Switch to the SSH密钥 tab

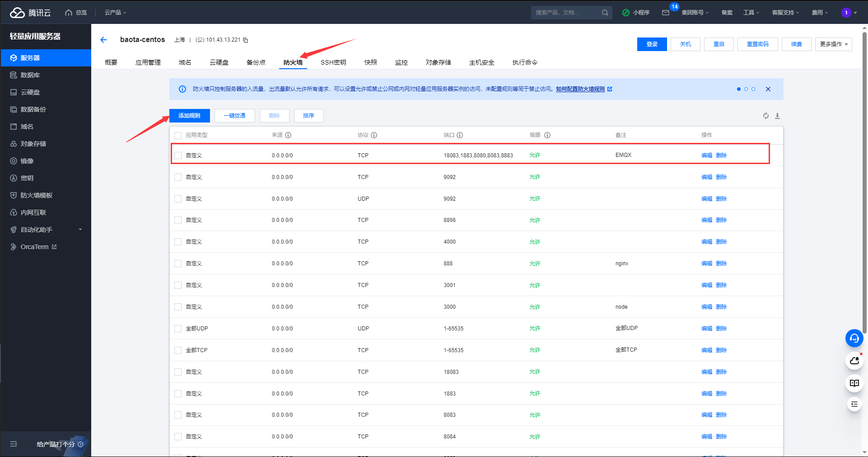(333, 62)
